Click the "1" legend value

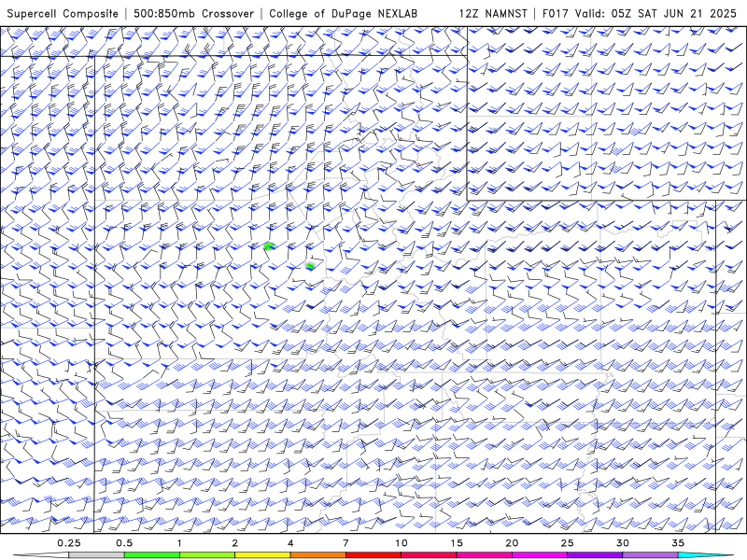click(x=179, y=543)
